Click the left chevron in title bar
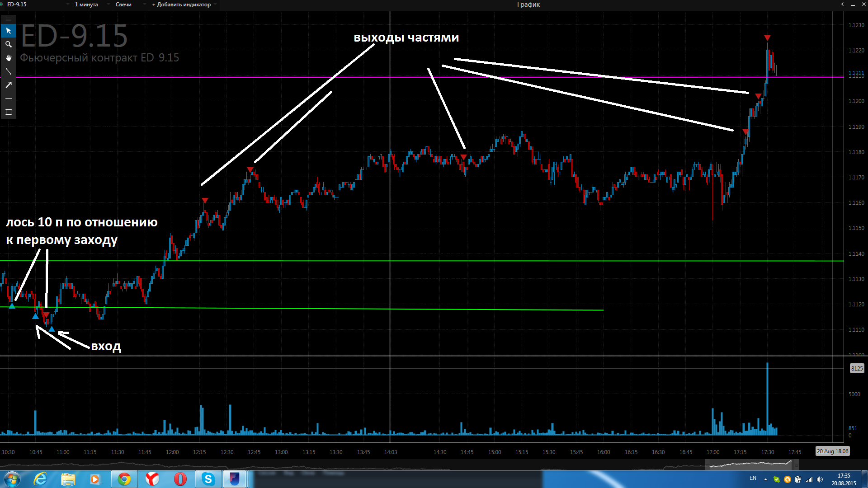The image size is (868, 488). 842,5
